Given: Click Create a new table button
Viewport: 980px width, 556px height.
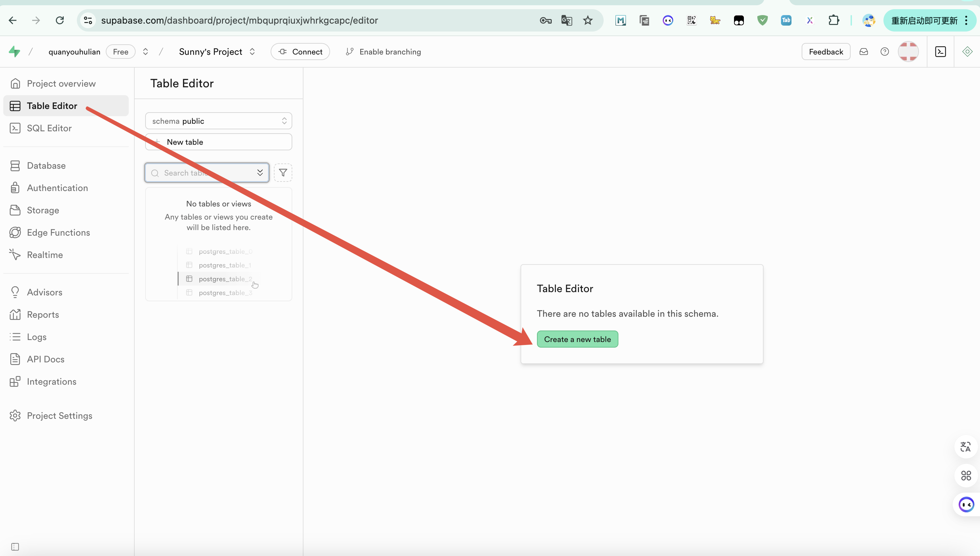Looking at the screenshot, I should coord(577,339).
